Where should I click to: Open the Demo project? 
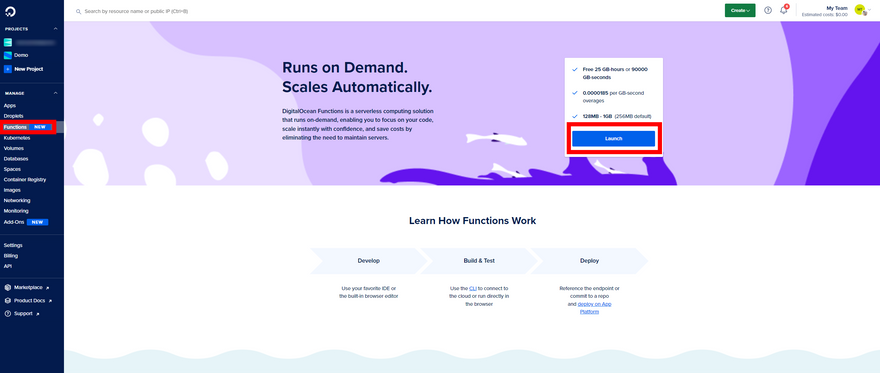click(21, 55)
